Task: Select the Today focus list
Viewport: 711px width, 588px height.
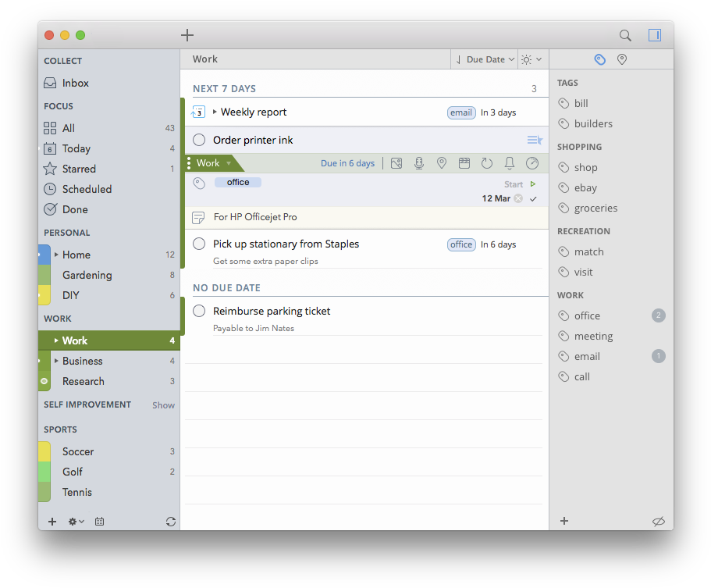Action: (76, 148)
